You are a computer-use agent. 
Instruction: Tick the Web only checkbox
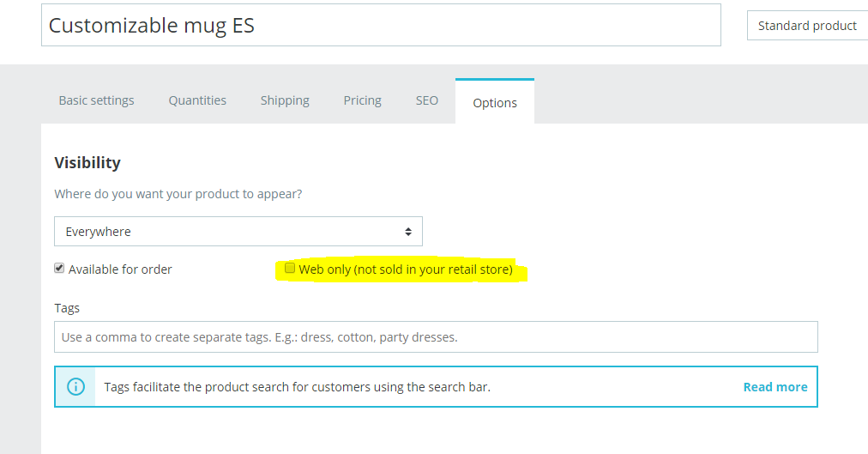pos(290,269)
